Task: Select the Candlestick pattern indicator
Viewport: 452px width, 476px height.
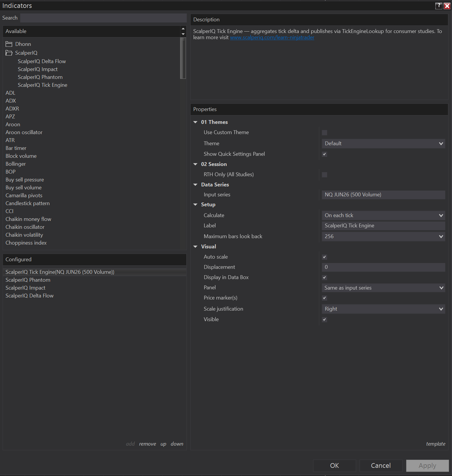Action: point(28,203)
